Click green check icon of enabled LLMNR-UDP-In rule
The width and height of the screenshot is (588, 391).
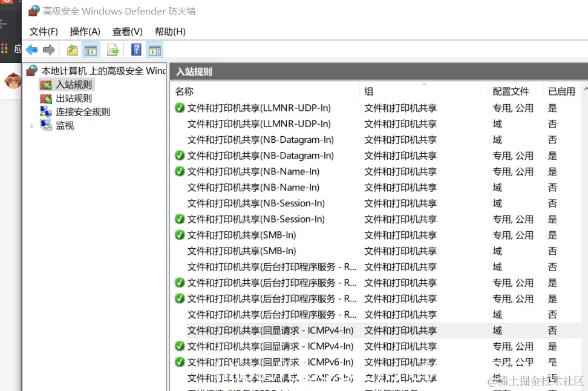[180, 108]
